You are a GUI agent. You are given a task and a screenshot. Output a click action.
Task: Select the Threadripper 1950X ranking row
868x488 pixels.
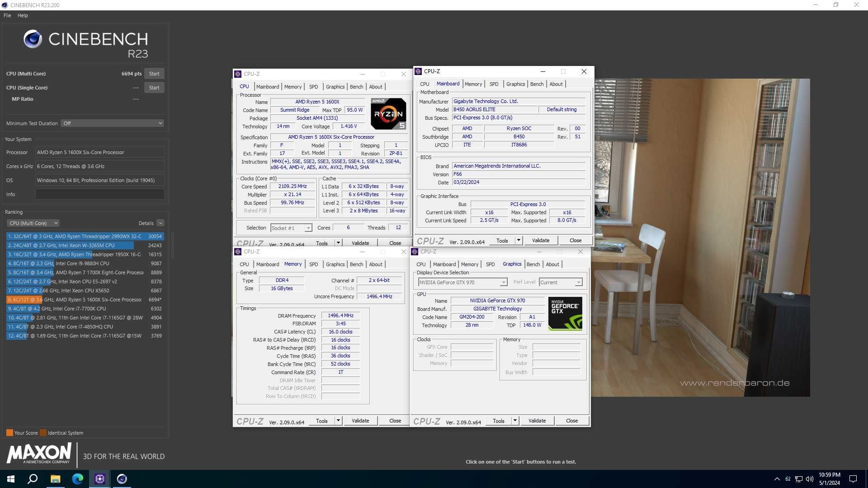(85, 254)
